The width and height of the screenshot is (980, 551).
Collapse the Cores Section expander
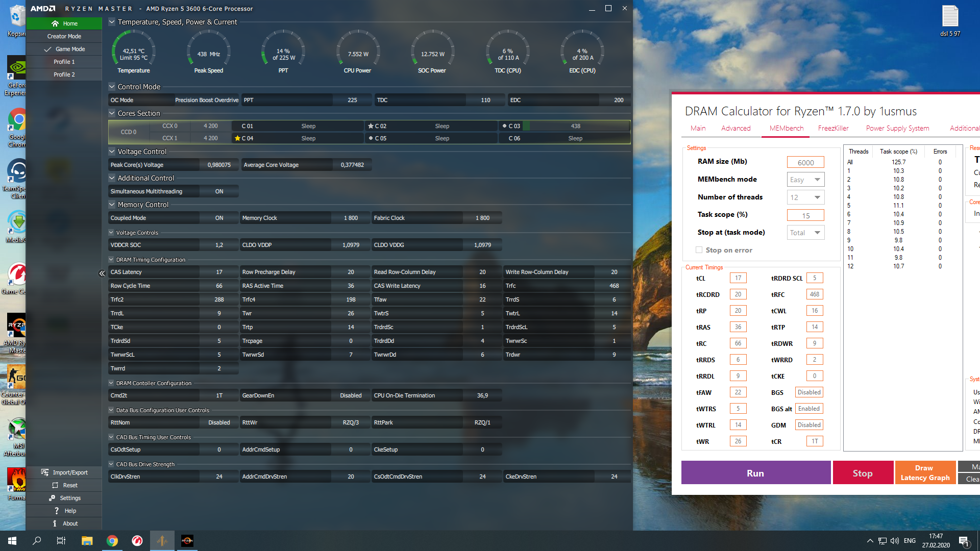click(x=112, y=113)
